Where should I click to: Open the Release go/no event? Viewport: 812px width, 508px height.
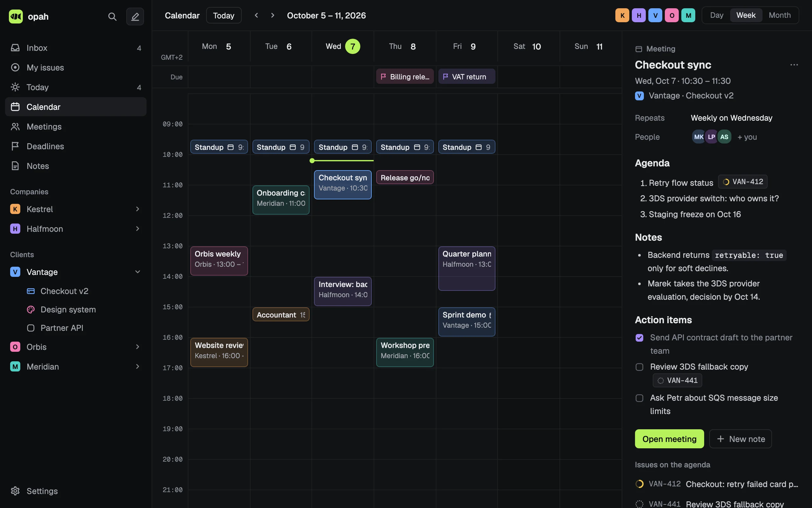(x=405, y=177)
